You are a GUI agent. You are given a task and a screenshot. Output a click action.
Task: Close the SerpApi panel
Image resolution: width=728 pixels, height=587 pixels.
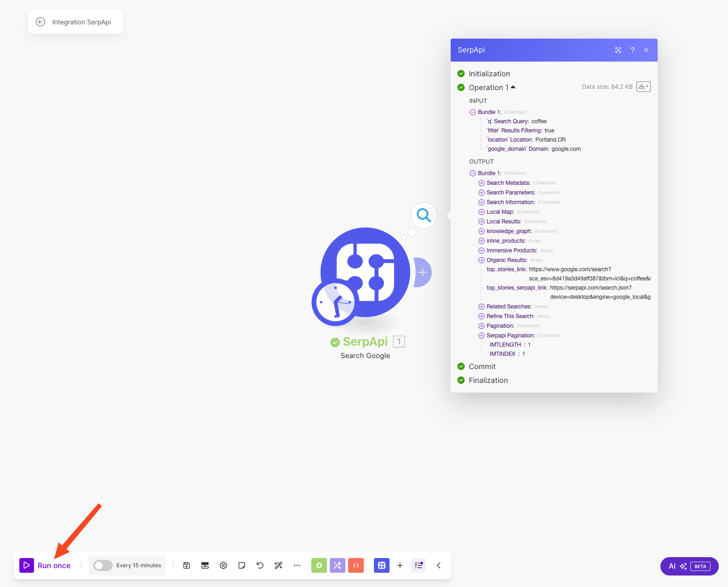point(646,50)
